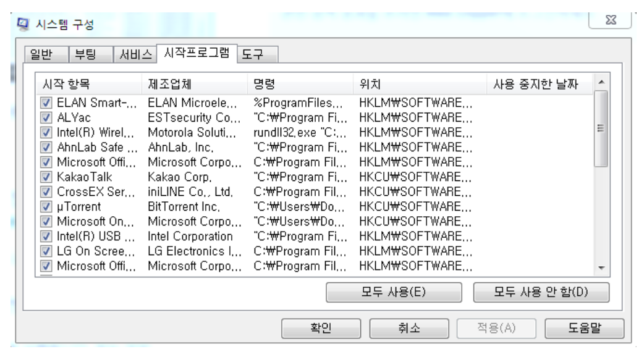Click the list scrollbar down arrow
The image size is (644, 357).
coord(601,268)
